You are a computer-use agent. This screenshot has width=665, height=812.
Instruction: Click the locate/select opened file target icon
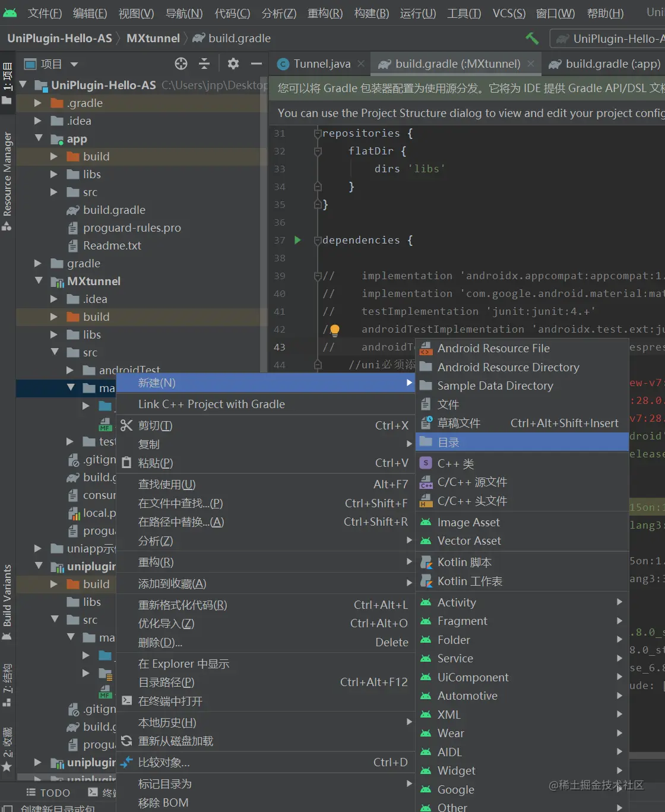[x=181, y=64]
